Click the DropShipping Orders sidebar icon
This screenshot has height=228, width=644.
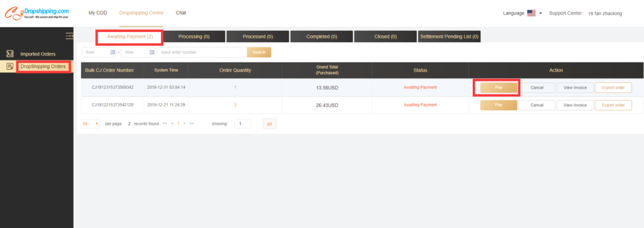point(10,66)
